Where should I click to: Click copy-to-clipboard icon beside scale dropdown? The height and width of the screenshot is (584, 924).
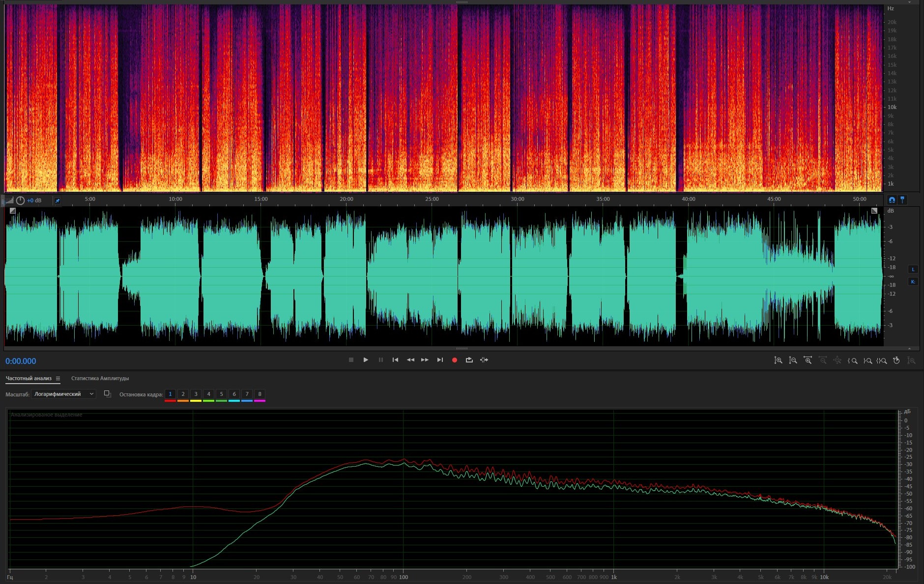click(x=108, y=394)
